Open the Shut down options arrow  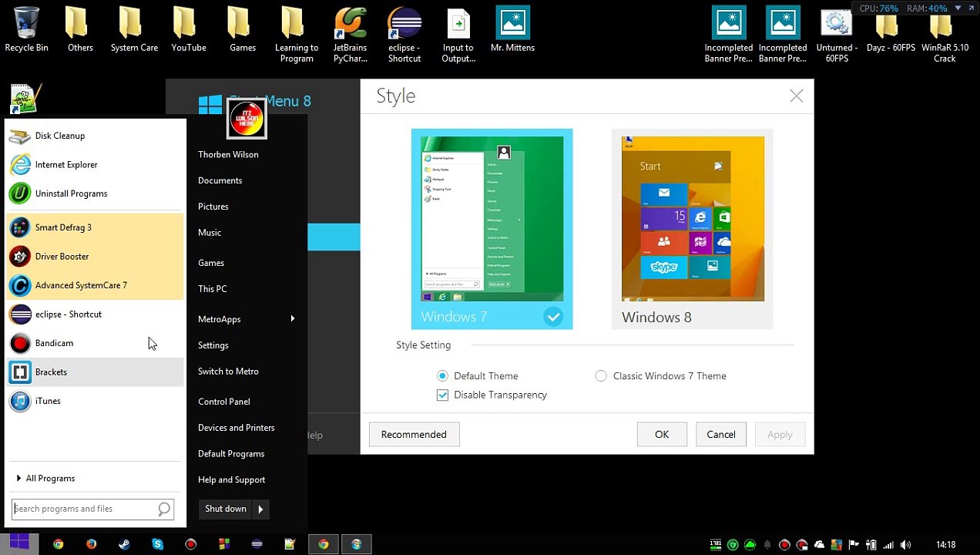260,509
